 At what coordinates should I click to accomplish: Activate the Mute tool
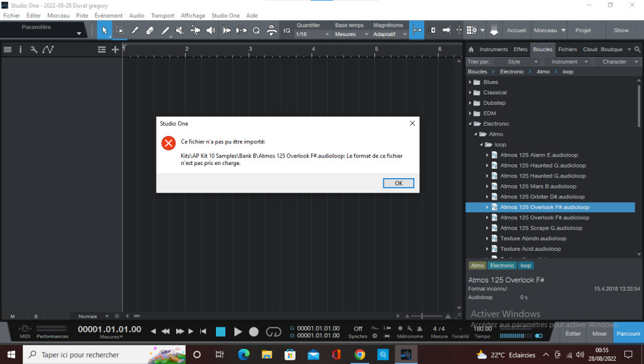180,30
